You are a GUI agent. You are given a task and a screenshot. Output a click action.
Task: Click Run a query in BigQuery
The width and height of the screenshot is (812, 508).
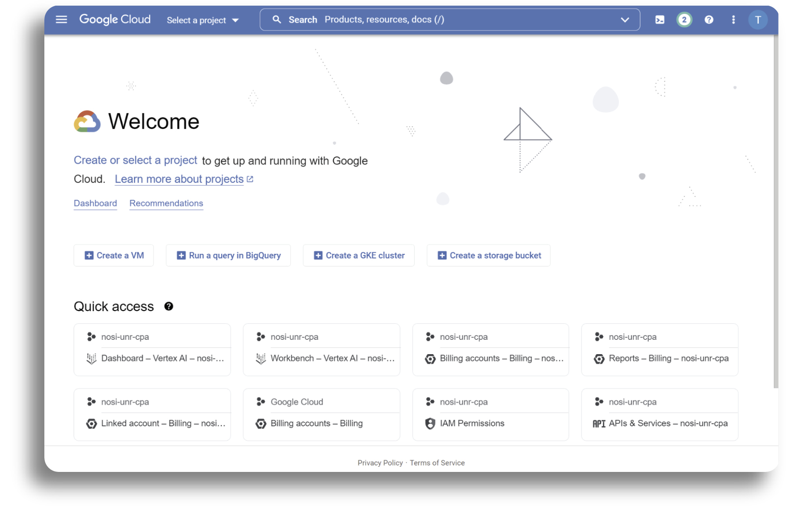click(228, 256)
